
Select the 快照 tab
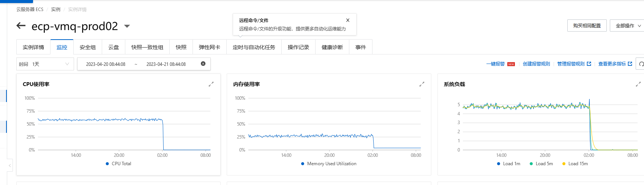(x=181, y=47)
